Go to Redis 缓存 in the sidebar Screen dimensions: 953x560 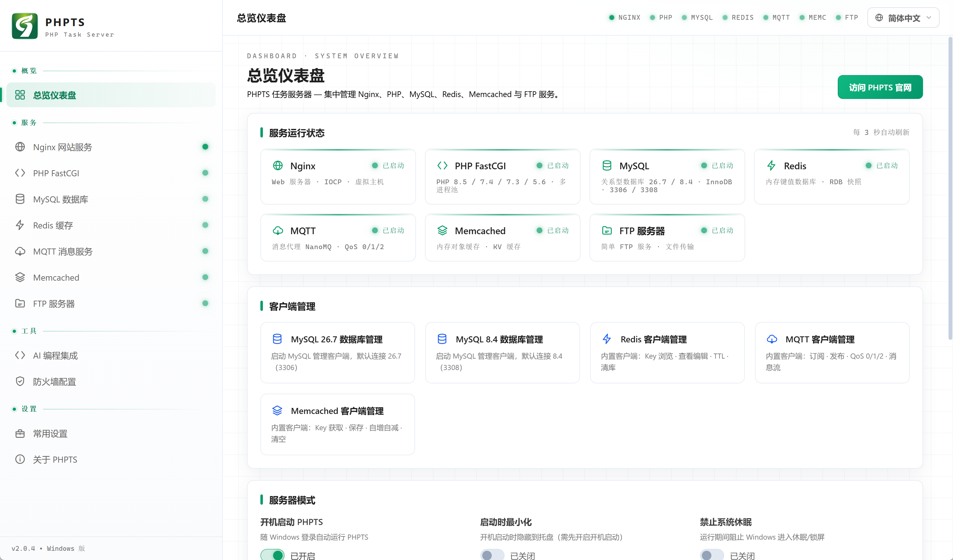111,225
